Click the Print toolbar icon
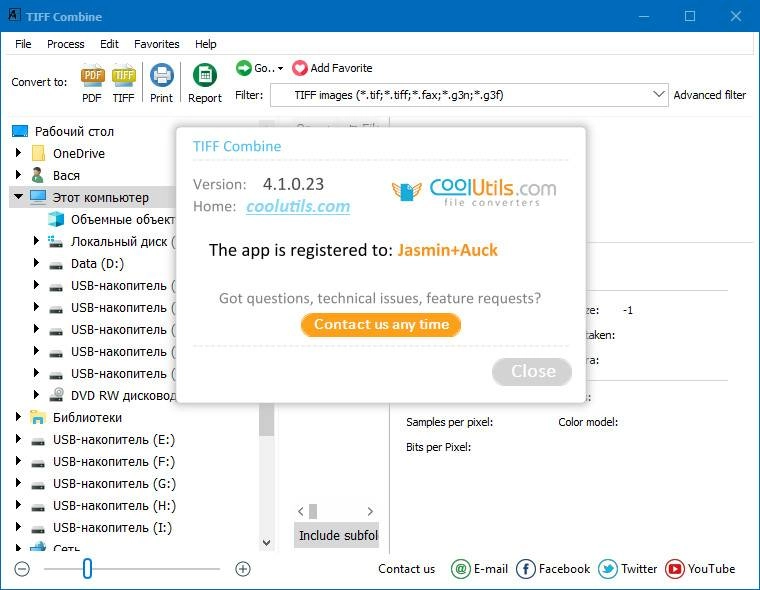Image resolution: width=760 pixels, height=590 pixels. (161, 76)
